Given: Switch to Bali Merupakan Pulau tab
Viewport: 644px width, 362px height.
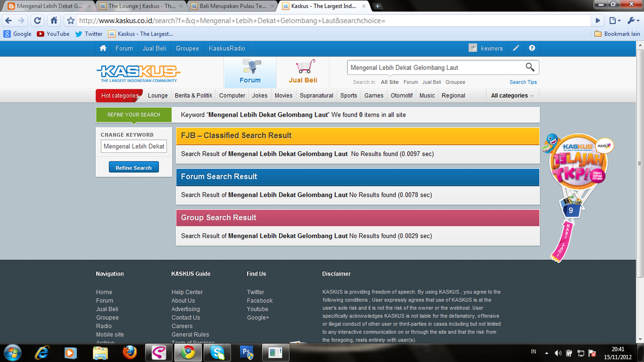Looking at the screenshot, I should point(233,6).
